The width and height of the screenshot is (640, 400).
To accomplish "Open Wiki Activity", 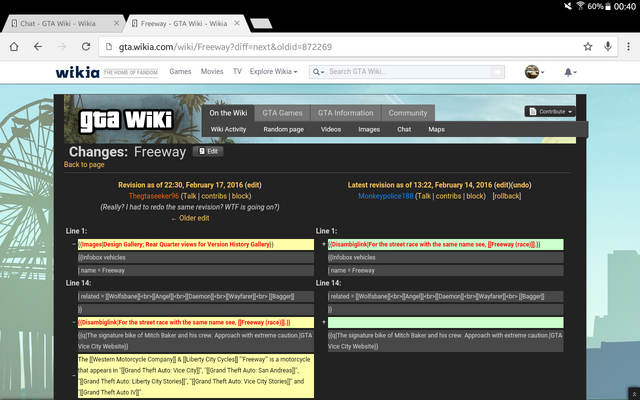I will coord(228,129).
